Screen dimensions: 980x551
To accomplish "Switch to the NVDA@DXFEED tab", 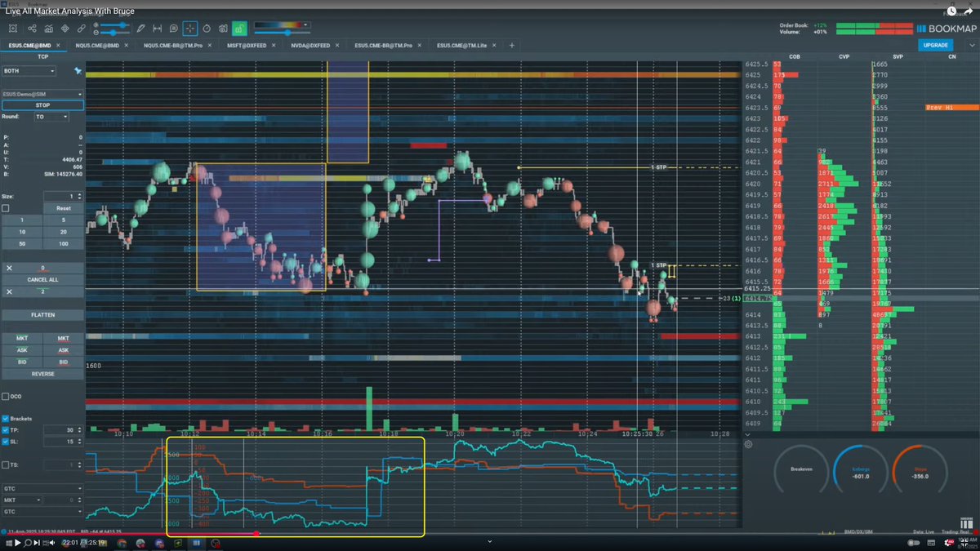I will 311,45.
